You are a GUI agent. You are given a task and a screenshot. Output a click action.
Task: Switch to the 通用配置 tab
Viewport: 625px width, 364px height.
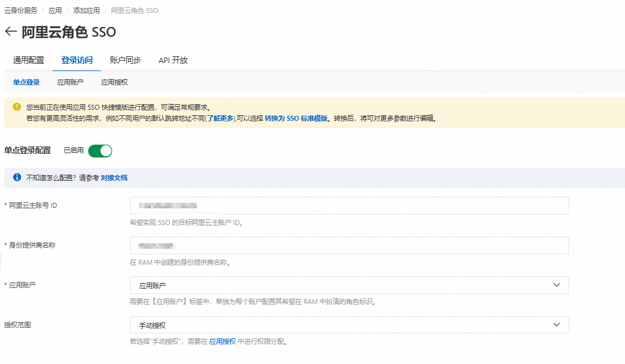click(x=28, y=60)
